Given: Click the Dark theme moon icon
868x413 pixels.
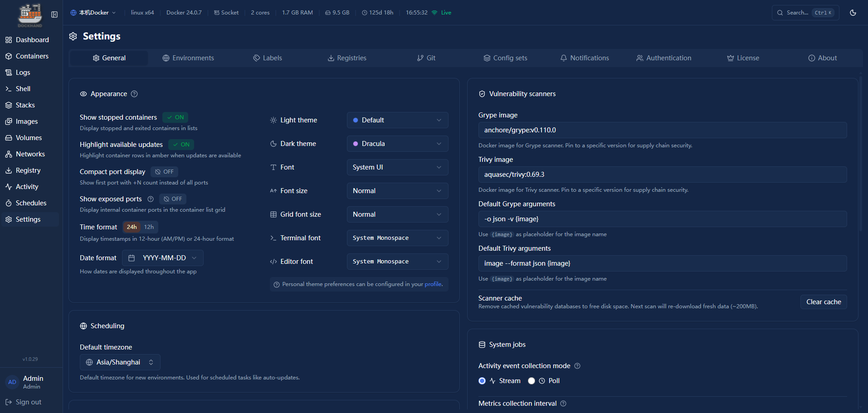Looking at the screenshot, I should [273, 144].
